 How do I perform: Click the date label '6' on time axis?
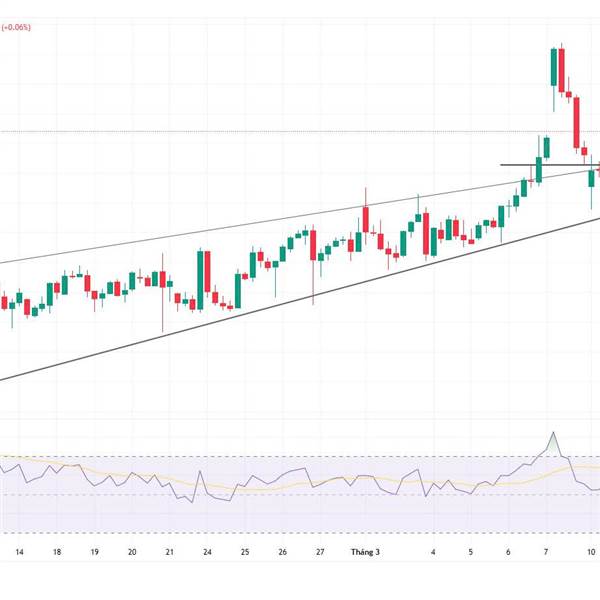pyautogui.click(x=508, y=552)
